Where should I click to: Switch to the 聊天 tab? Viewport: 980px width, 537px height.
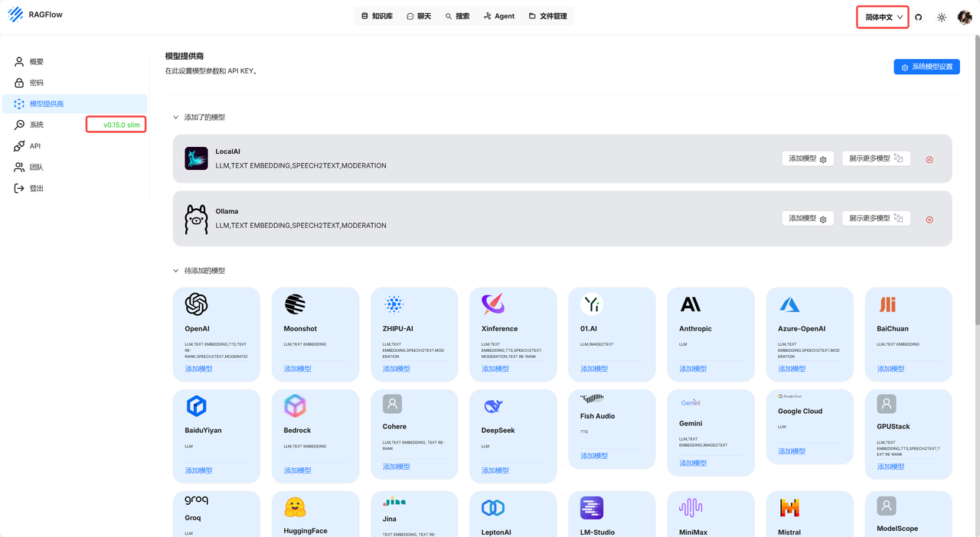click(419, 16)
